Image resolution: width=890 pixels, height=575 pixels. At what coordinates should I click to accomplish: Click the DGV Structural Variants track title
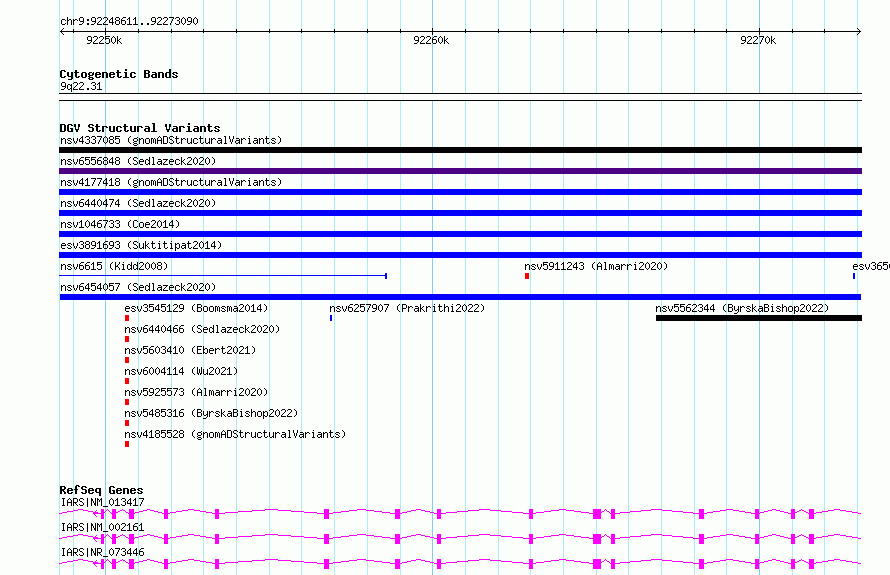(140, 128)
